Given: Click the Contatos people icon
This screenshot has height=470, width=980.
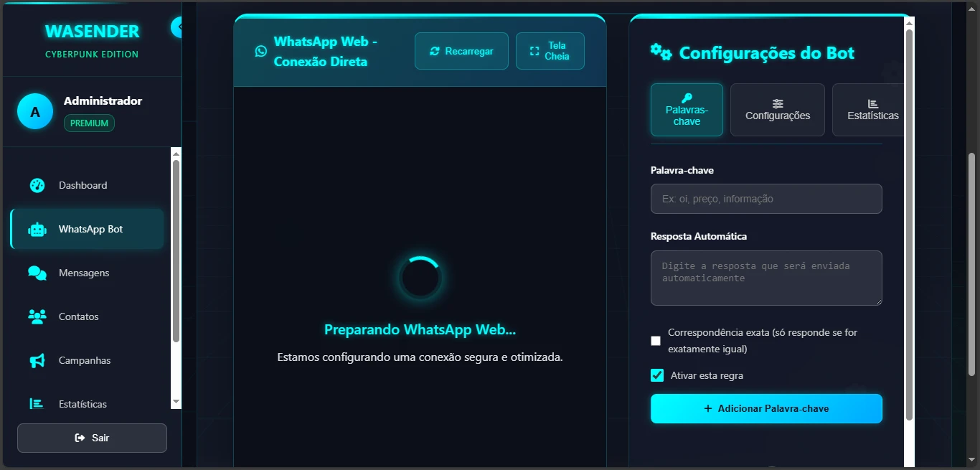Looking at the screenshot, I should [x=37, y=316].
